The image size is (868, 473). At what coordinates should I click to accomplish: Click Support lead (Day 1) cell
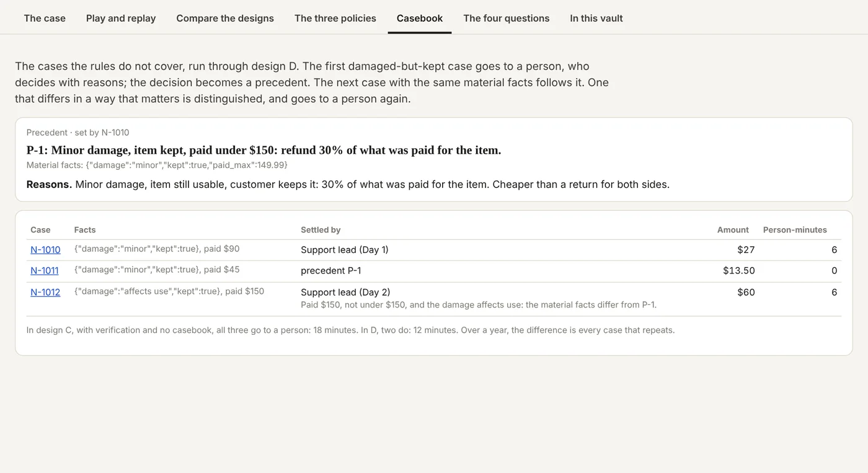(345, 250)
